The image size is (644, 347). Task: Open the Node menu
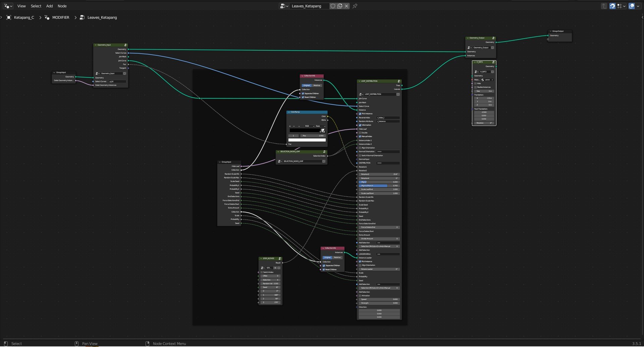pos(62,6)
